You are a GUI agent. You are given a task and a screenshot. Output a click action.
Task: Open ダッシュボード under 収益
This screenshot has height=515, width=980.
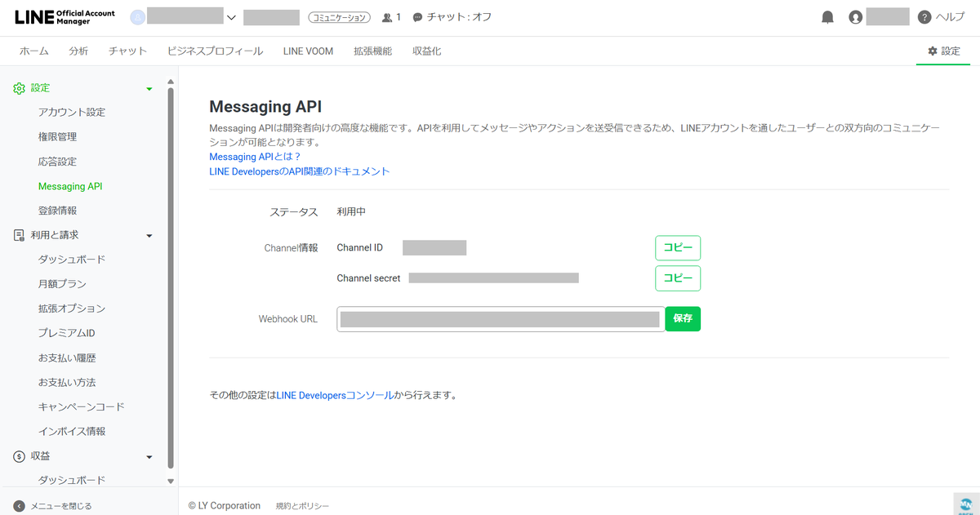point(72,480)
